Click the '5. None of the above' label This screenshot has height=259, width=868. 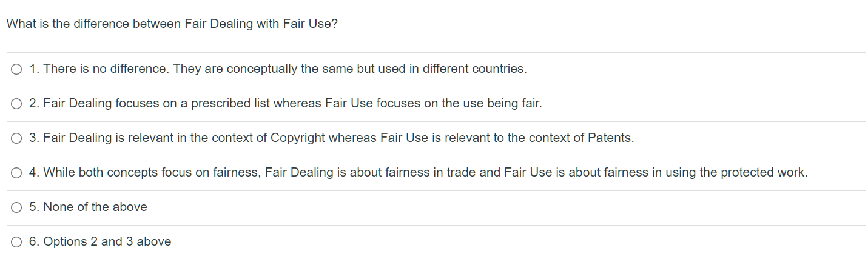click(x=88, y=207)
